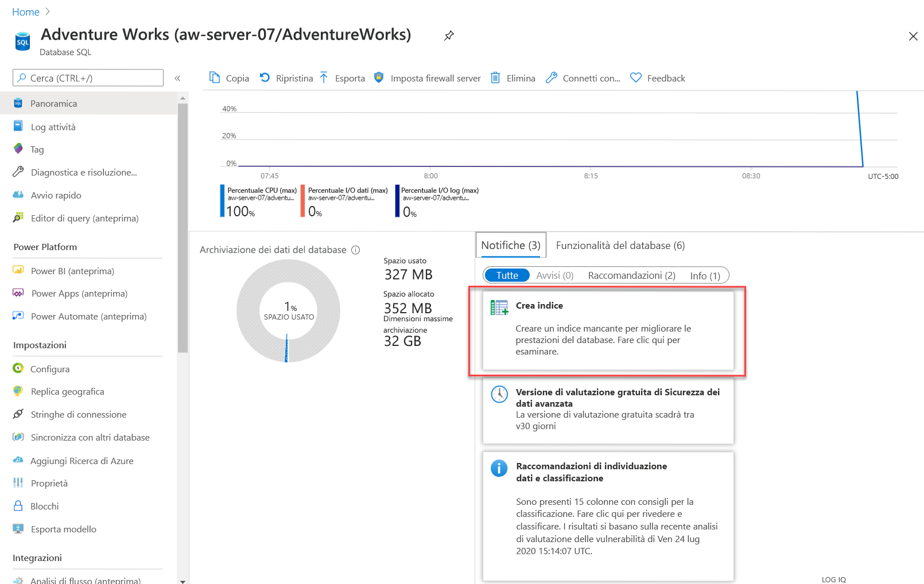Click the storage donut chart
This screenshot has width=924, height=584.
click(x=288, y=310)
